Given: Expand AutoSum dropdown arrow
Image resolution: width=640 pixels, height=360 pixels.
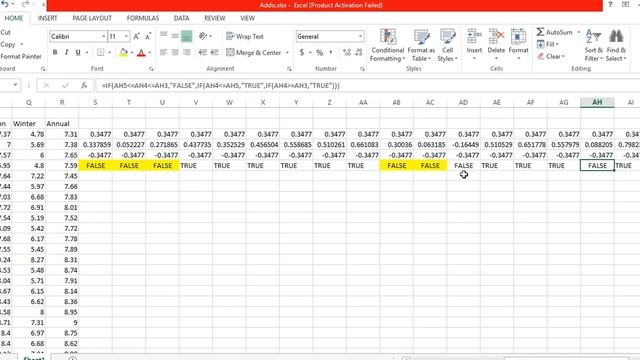Looking at the screenshot, I should pos(579,32).
